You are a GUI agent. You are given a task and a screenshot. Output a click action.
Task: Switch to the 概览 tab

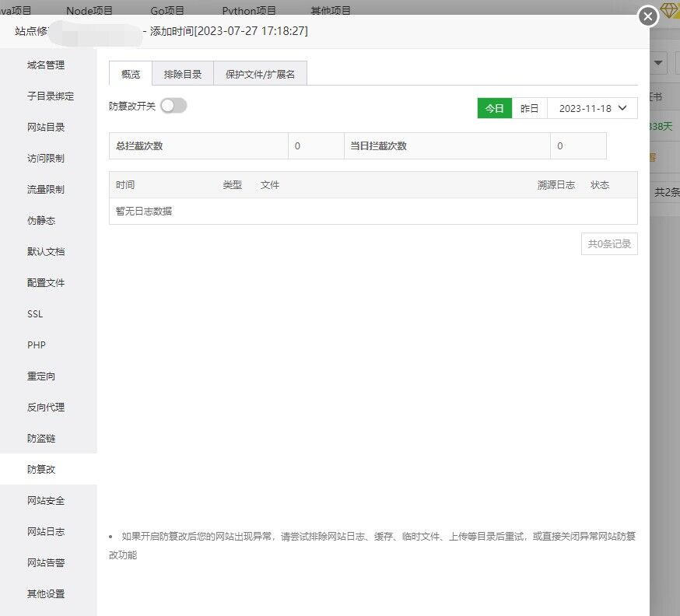click(x=131, y=75)
